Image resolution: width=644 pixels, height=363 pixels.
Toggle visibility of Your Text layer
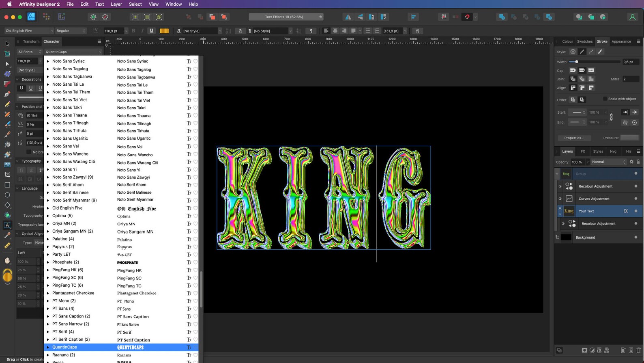[635, 211]
